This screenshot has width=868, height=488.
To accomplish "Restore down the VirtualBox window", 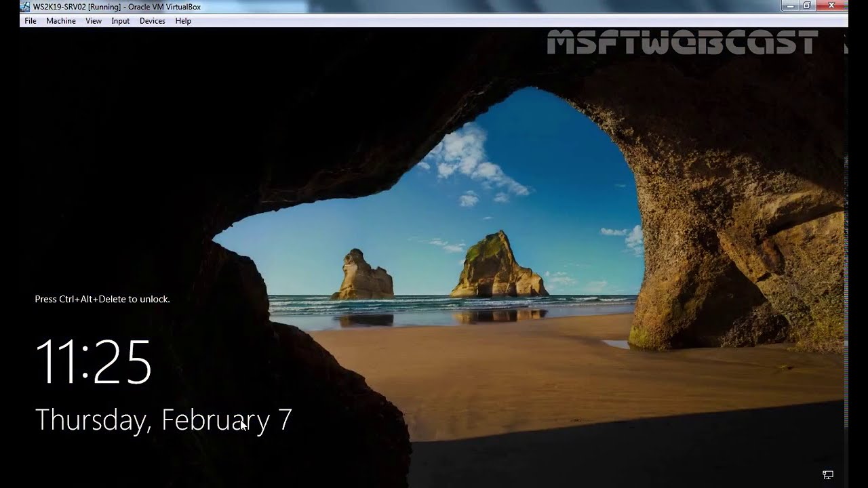I will click(807, 5).
